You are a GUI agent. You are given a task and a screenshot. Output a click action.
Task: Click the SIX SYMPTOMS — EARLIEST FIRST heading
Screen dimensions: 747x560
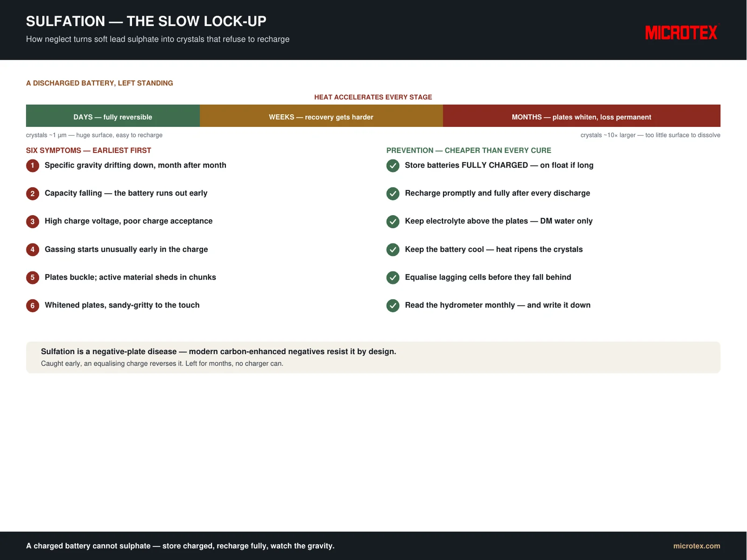pos(89,150)
